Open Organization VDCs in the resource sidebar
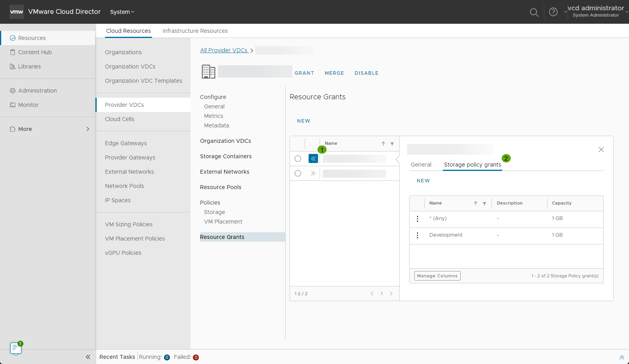The height and width of the screenshot is (364, 629). (x=130, y=66)
